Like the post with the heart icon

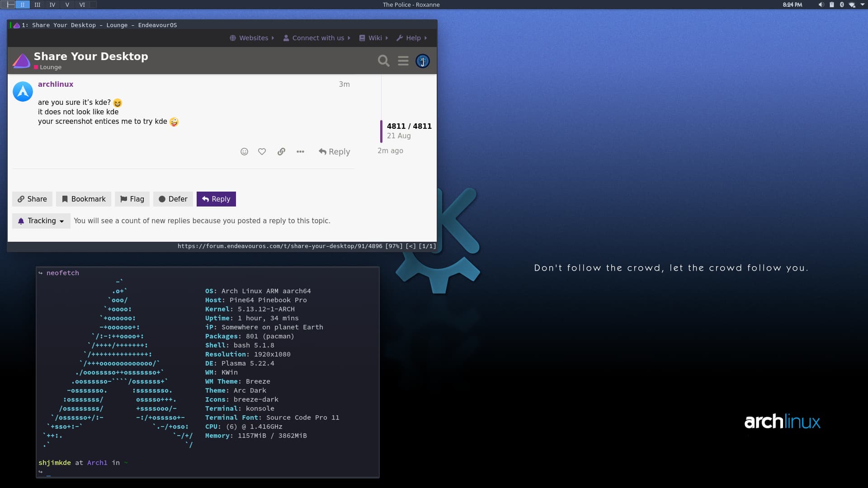[262, 152]
